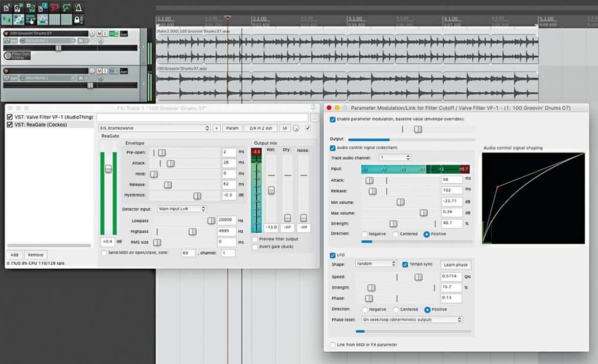Open Project Settings from the toolbar
Screen dimensions: 598x364
click(42, 8)
